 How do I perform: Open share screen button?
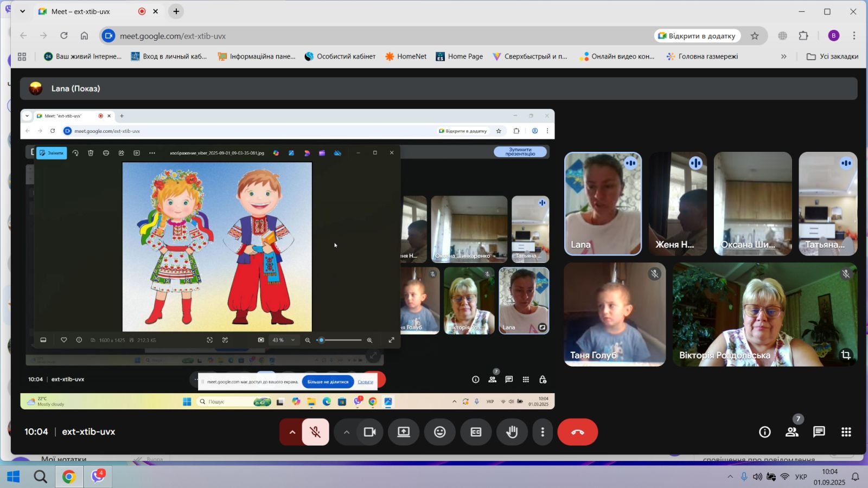(x=404, y=432)
